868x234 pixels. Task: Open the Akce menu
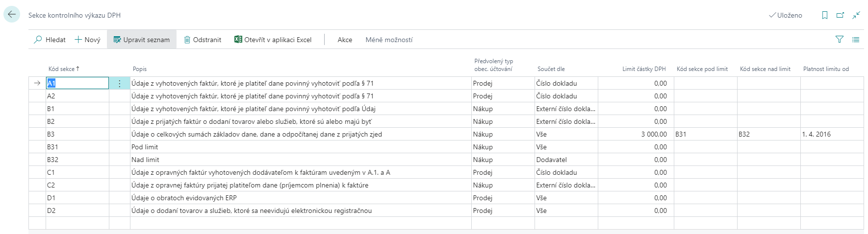345,40
